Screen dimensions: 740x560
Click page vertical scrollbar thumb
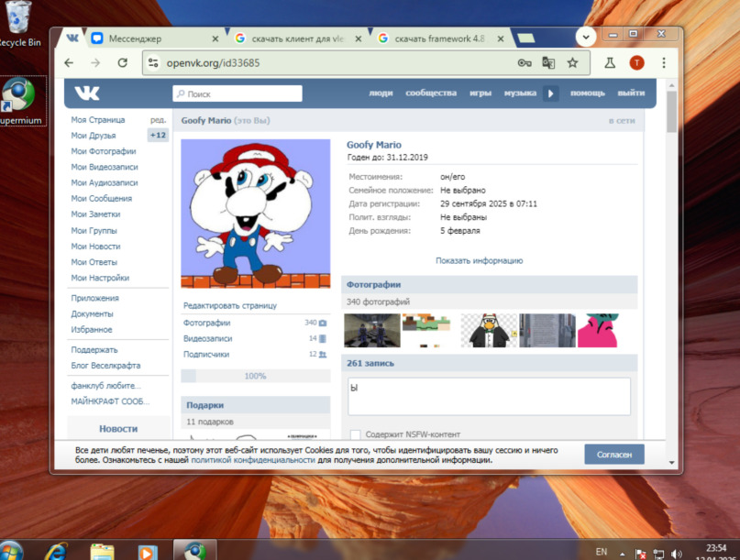pos(671,111)
